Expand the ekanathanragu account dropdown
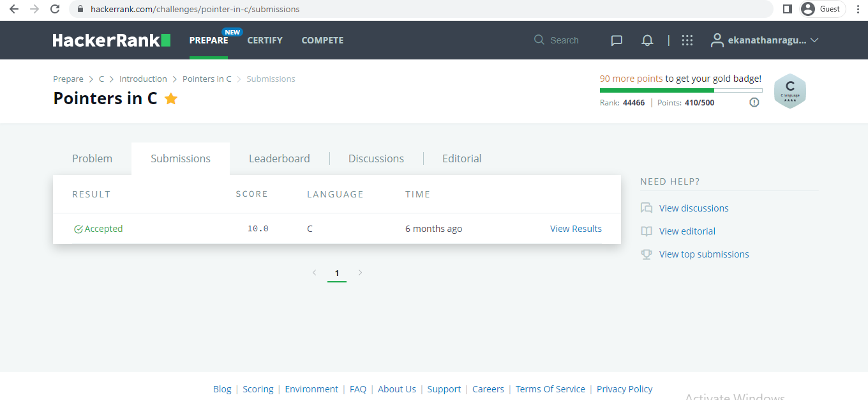 click(774, 40)
